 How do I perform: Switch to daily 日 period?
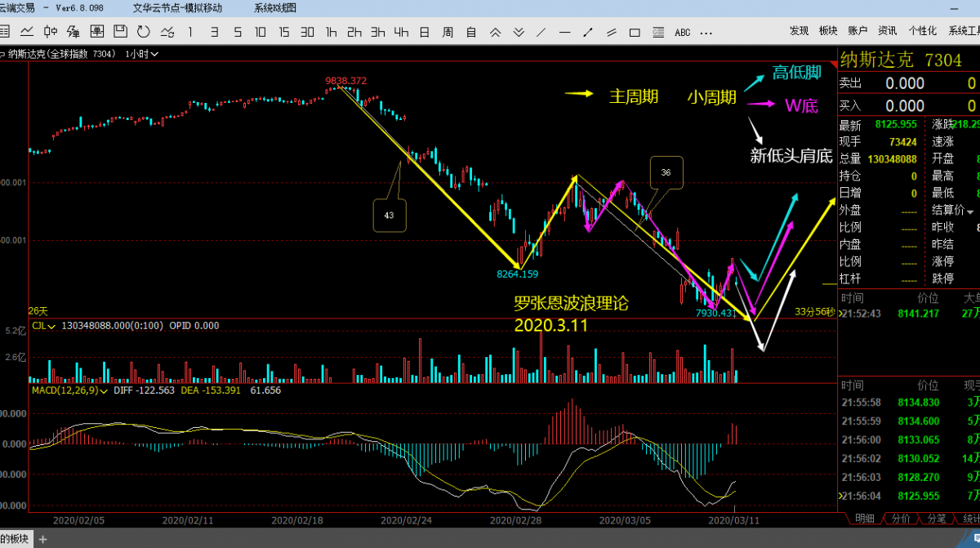pyautogui.click(x=425, y=32)
